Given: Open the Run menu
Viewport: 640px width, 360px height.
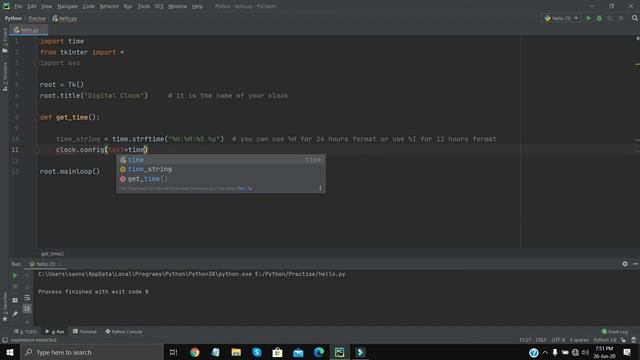Looking at the screenshot, I should [128, 7].
